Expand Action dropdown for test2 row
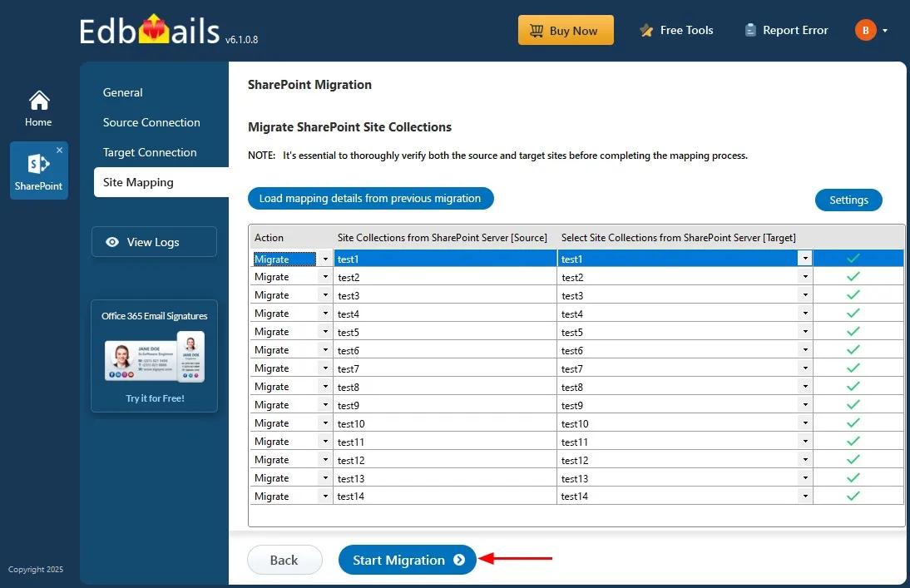This screenshot has height=588, width=910. point(325,277)
